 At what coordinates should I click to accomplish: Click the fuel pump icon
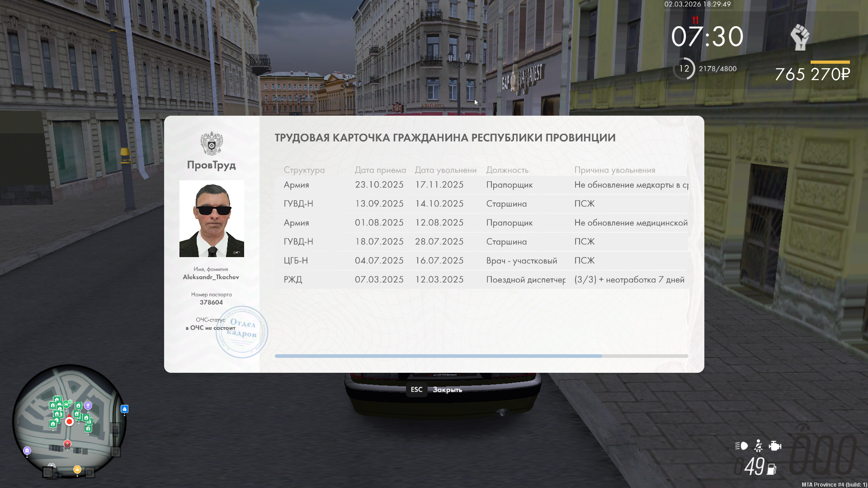[772, 469]
